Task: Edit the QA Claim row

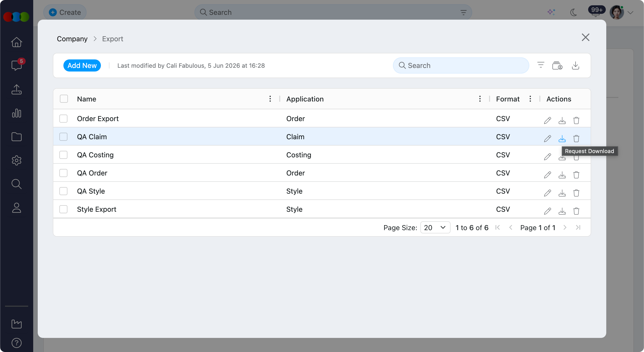Action: [x=548, y=138]
